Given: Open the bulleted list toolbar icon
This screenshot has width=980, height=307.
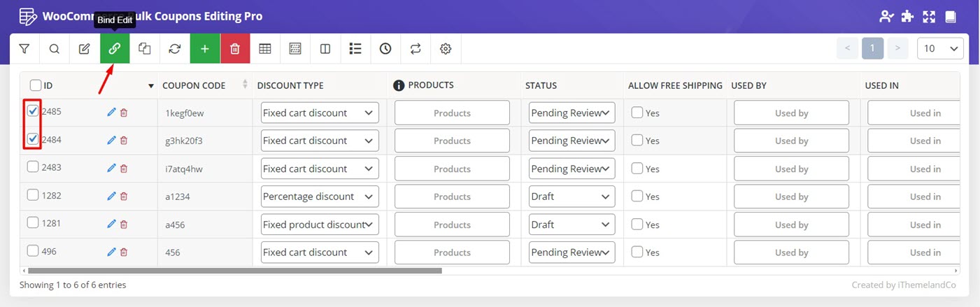Looking at the screenshot, I should (355, 49).
